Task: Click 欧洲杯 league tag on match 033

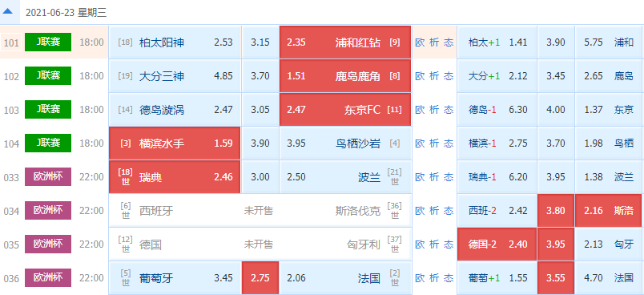Action: coord(48,176)
